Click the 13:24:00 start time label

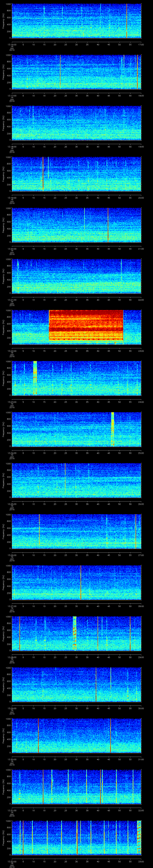[12, 453]
